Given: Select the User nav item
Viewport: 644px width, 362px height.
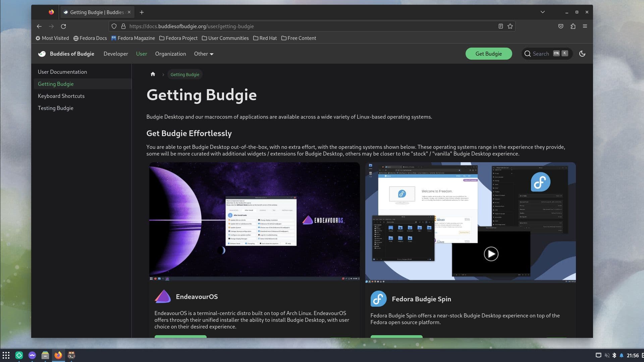Looking at the screenshot, I should 142,54.
